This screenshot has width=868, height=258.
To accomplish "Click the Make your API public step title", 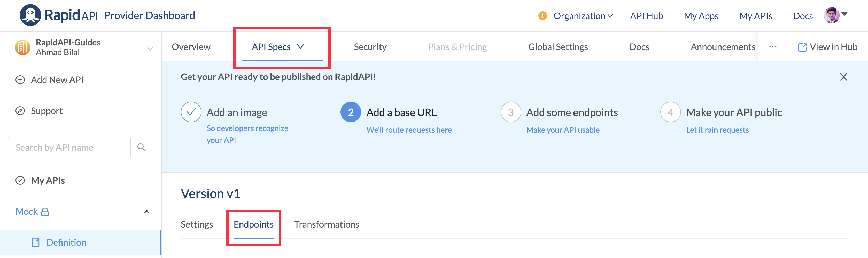I will 734,112.
